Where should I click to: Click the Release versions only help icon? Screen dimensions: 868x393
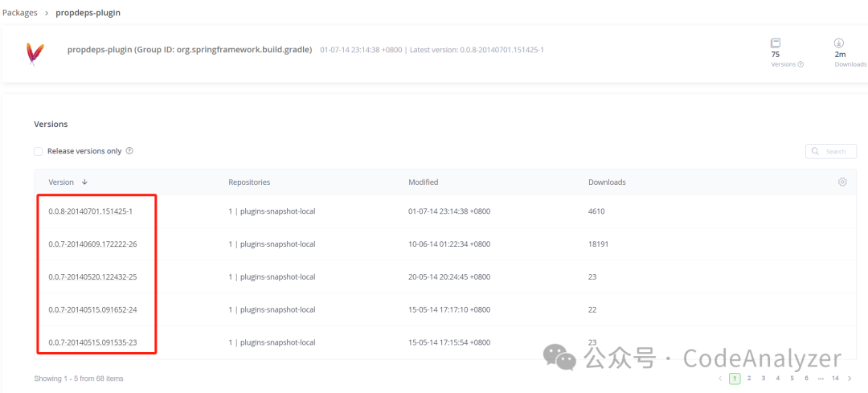pos(129,150)
